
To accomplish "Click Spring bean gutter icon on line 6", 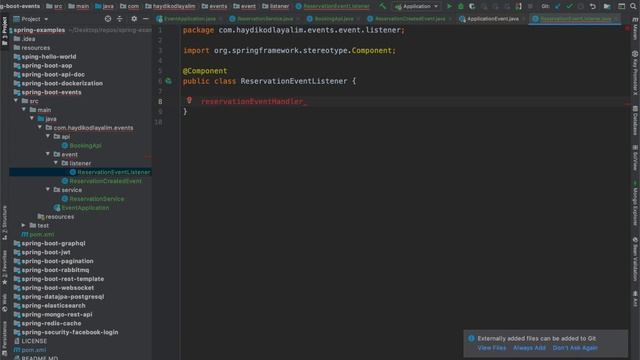I will coord(168,81).
